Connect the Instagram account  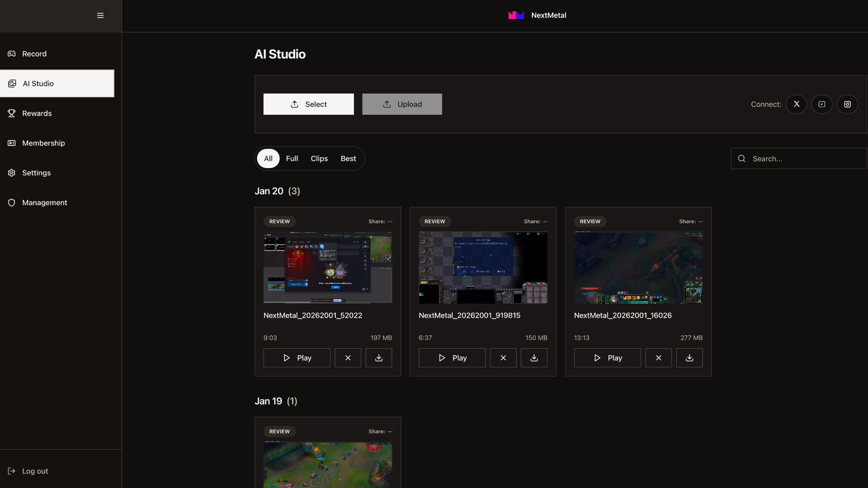[x=848, y=104]
